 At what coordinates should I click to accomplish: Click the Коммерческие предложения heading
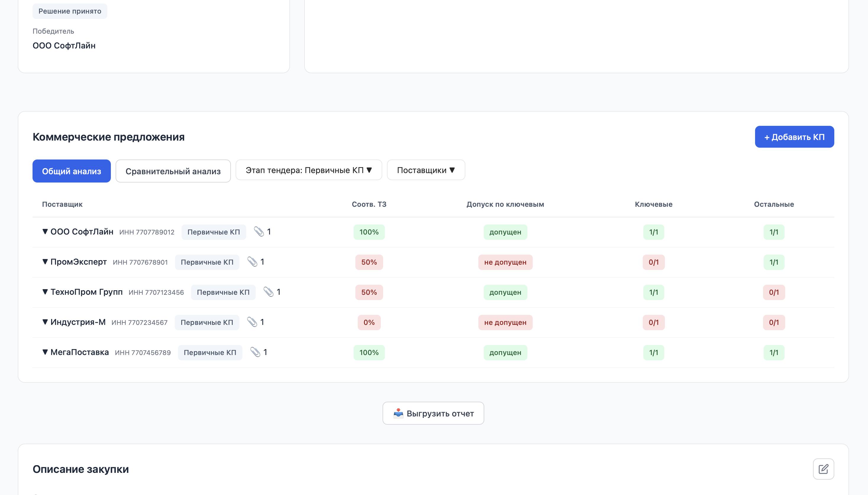(x=108, y=137)
